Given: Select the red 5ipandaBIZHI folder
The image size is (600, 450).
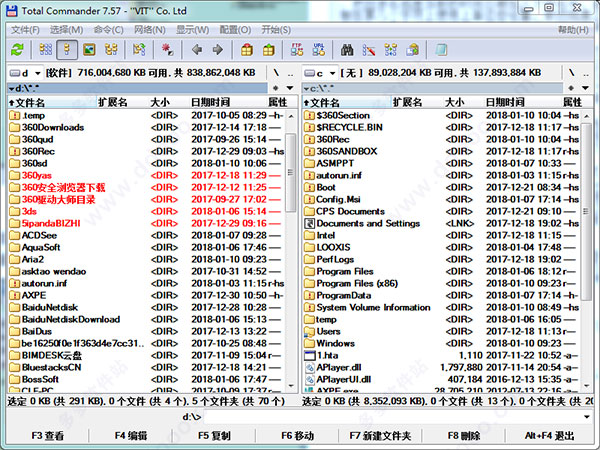Looking at the screenshot, I should click(51, 223).
